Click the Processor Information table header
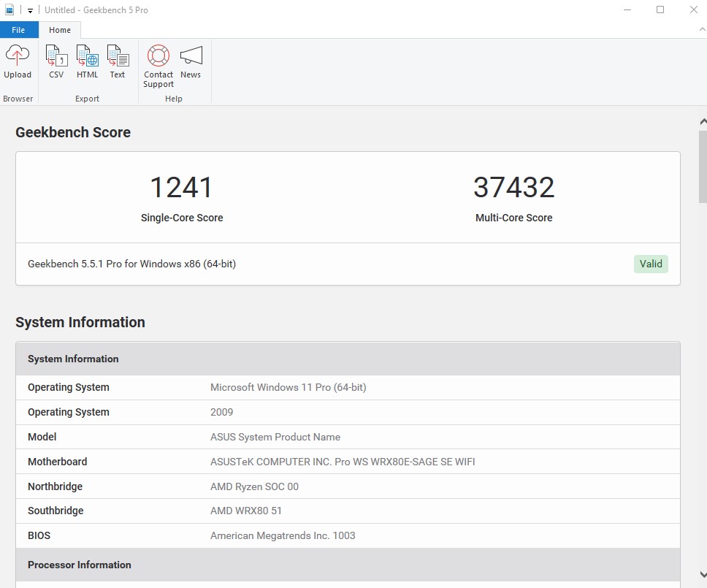Image resolution: width=707 pixels, height=588 pixels. [348, 565]
